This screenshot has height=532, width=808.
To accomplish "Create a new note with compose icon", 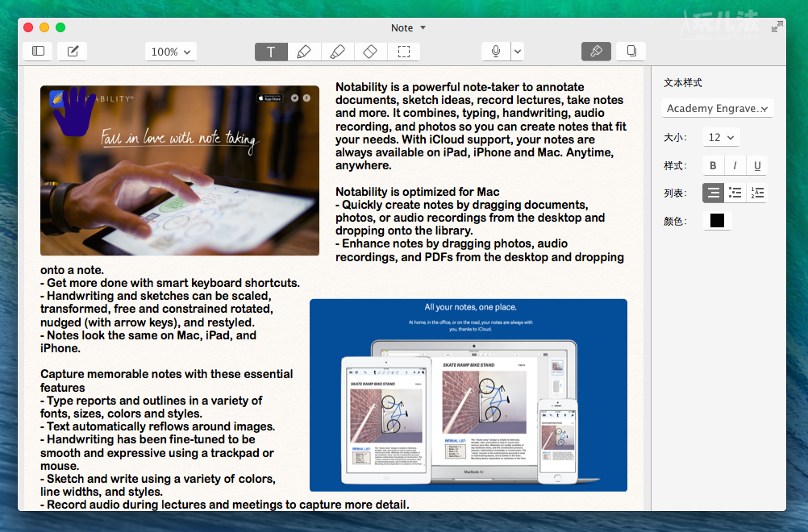I will [x=73, y=51].
